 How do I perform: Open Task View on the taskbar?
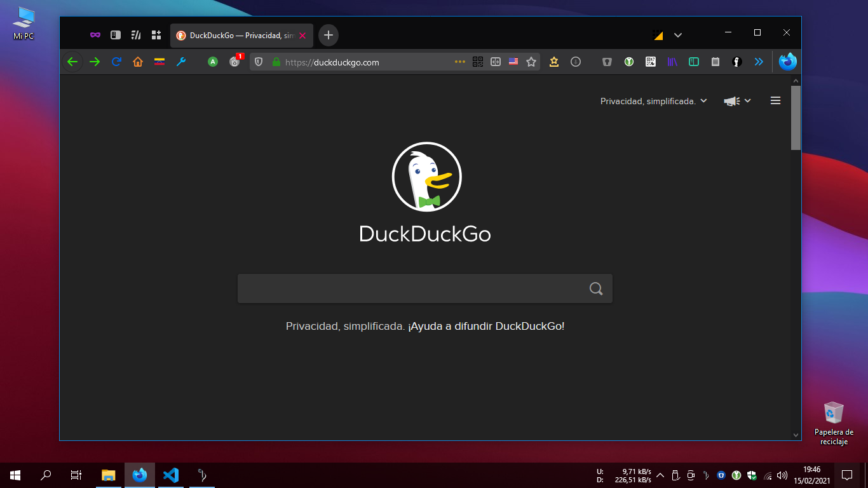pyautogui.click(x=76, y=475)
